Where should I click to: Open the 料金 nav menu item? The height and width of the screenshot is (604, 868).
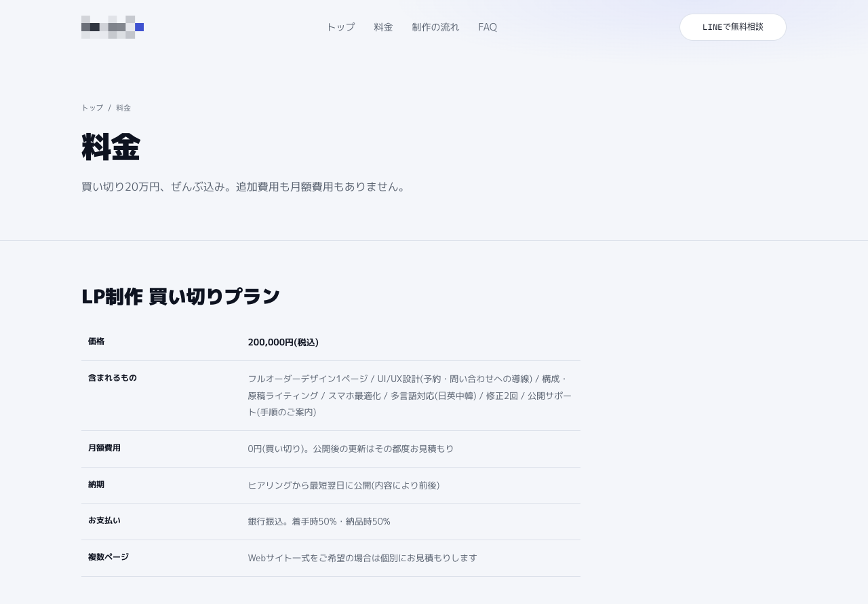383,27
